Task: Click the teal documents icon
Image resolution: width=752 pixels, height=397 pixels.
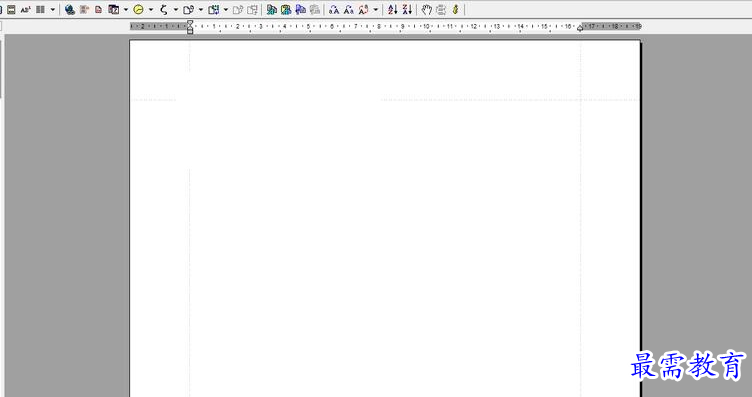Action: pyautogui.click(x=272, y=9)
